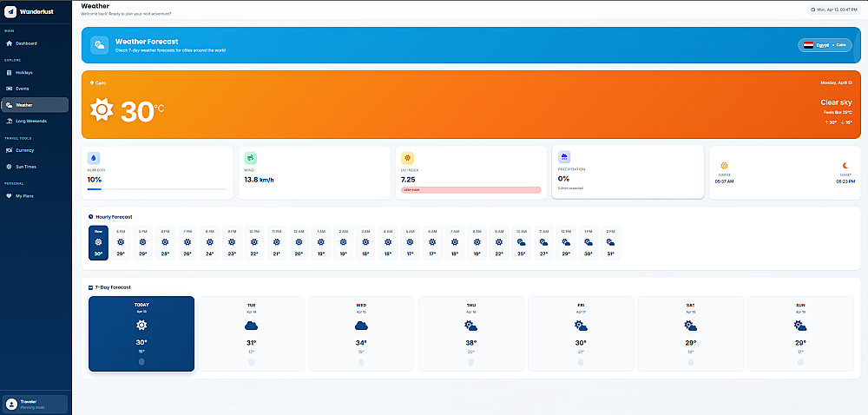Click the Precipitation cloud icon
Viewport: 868px width, 415px height.
pyautogui.click(x=564, y=157)
